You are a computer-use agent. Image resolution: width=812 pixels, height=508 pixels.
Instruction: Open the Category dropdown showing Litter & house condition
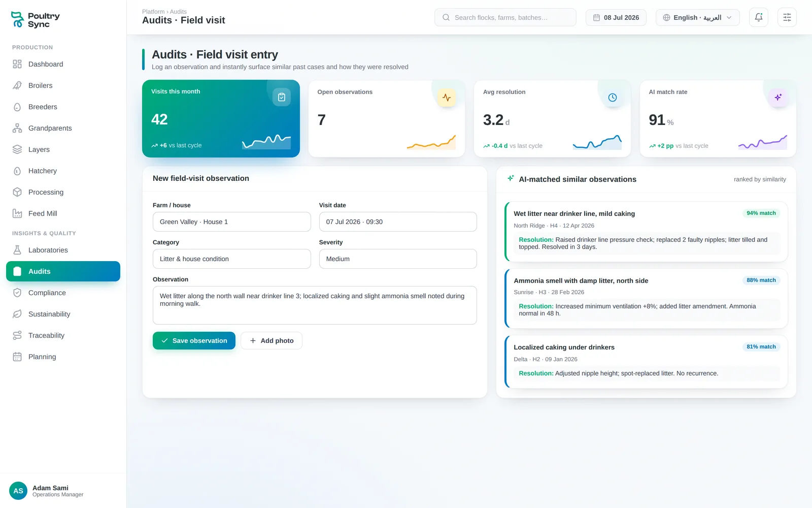(232, 259)
